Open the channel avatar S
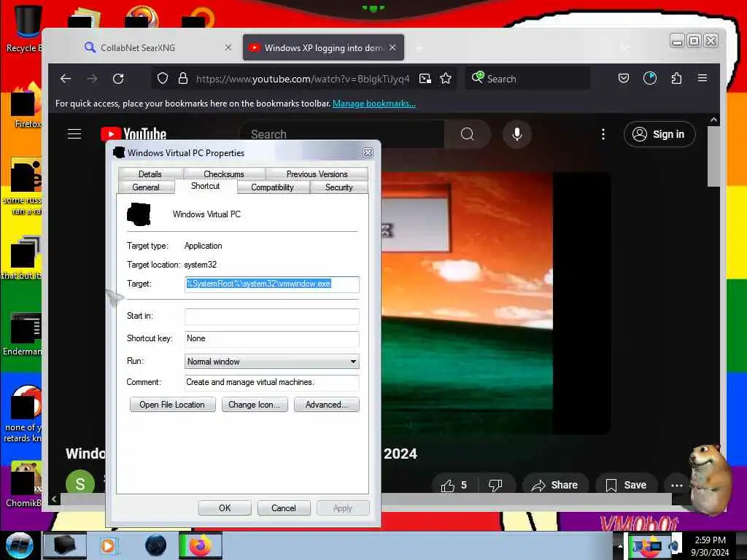Viewport: 747px width, 560px height. coord(80,483)
